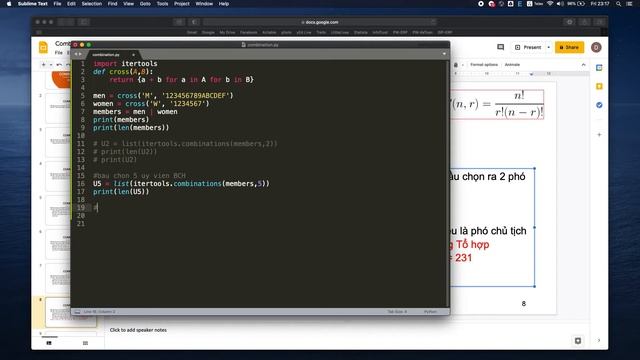
Task: Close the combination.py tab
Action: (x=133, y=54)
